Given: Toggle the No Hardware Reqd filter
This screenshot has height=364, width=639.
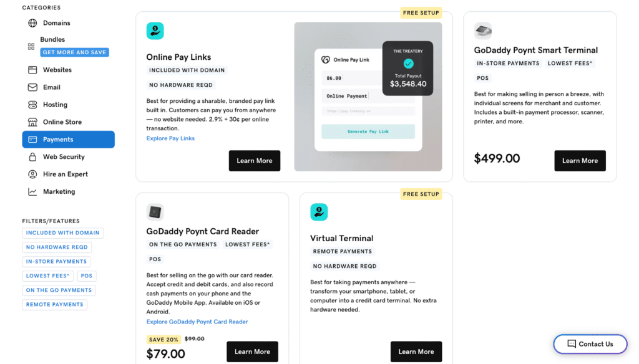Looking at the screenshot, I should tap(57, 247).
